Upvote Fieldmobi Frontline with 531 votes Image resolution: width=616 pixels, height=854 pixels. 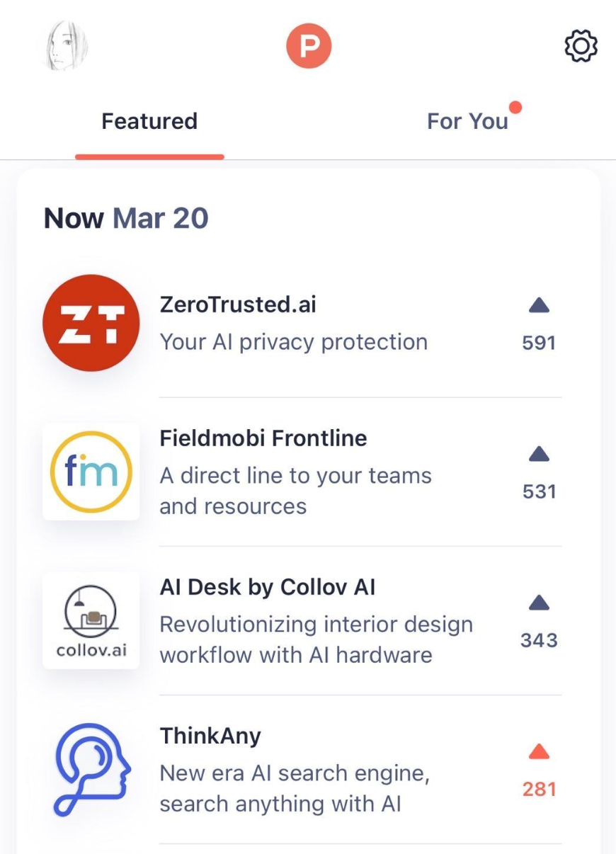pyautogui.click(x=539, y=472)
